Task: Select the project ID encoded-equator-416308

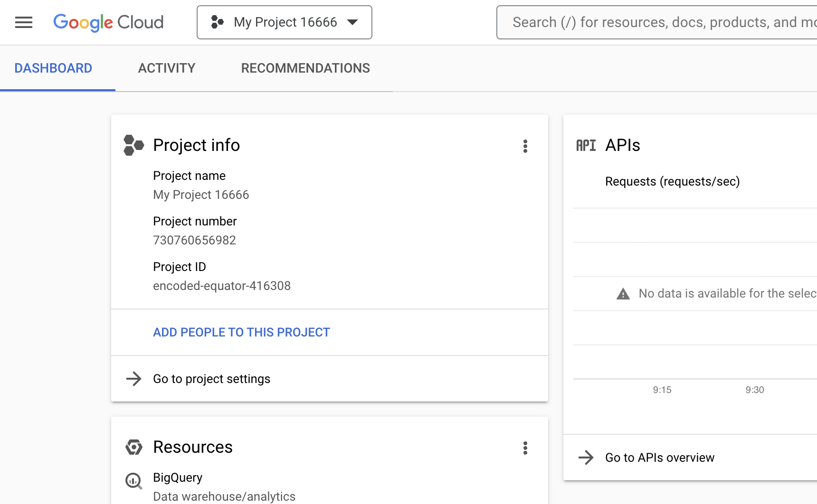Action: 222,286
